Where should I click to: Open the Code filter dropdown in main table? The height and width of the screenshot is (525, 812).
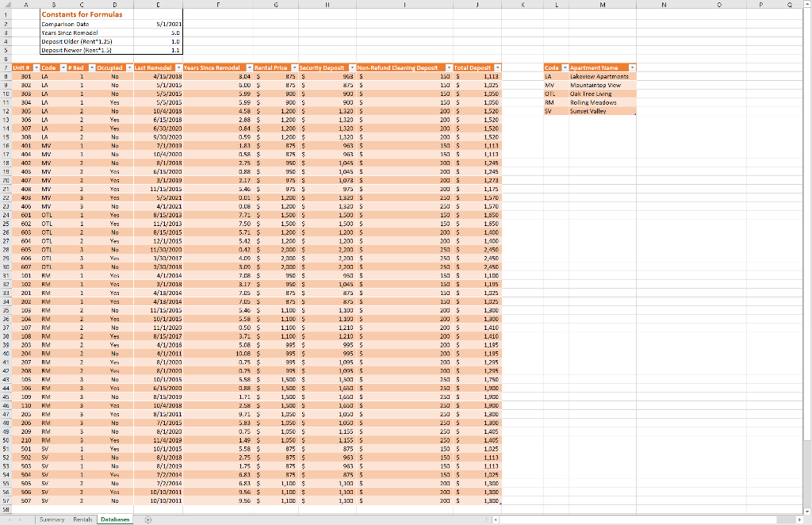click(x=63, y=68)
